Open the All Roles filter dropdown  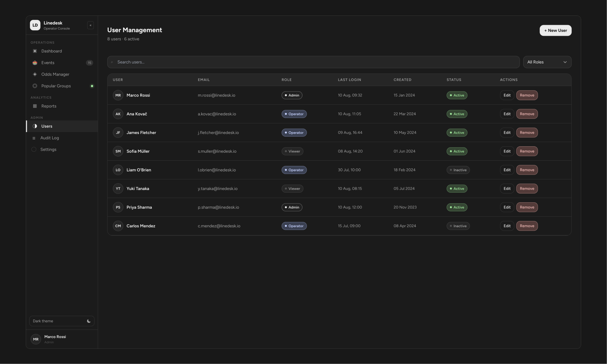click(547, 62)
